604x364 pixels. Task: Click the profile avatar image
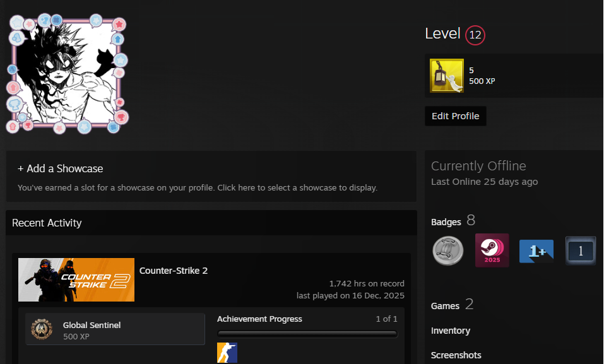click(67, 74)
